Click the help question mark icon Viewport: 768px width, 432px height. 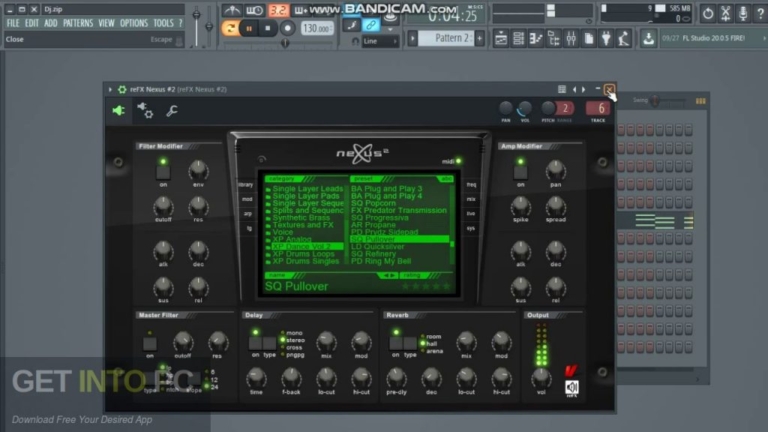(760, 14)
